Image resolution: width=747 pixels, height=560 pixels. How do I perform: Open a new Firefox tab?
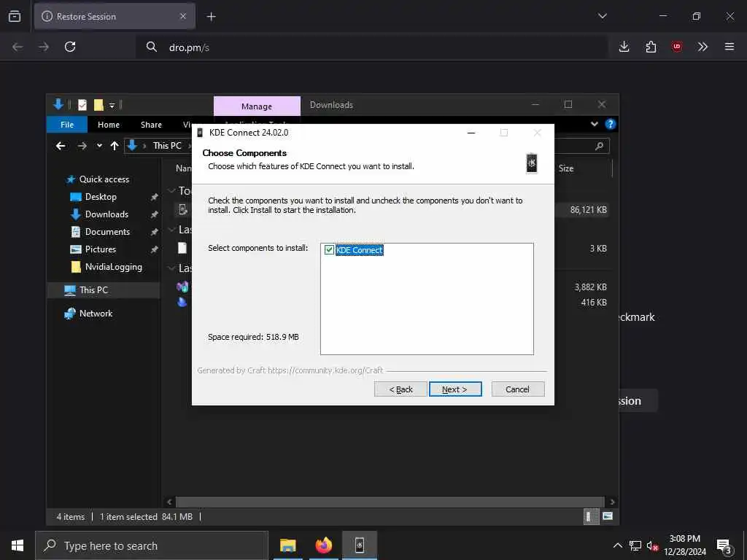tap(211, 17)
